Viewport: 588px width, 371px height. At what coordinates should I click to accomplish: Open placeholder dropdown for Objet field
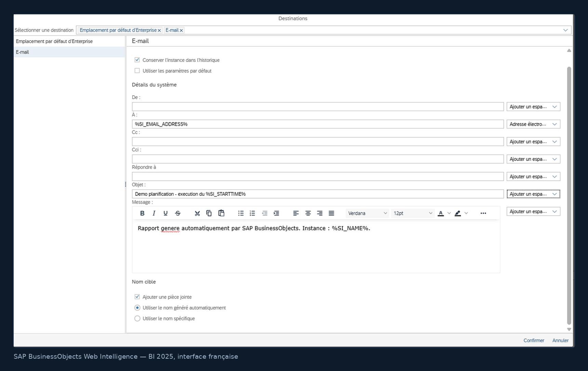533,194
